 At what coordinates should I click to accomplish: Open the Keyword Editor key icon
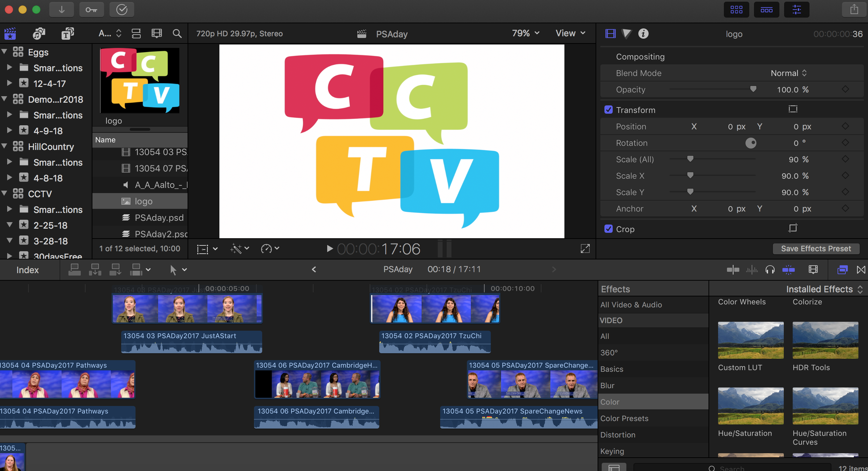(x=91, y=10)
